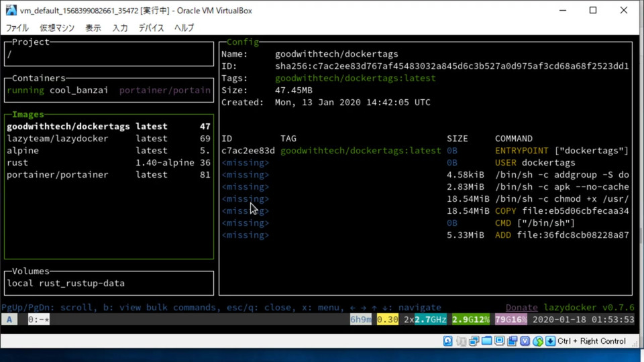Click the Donate link
This screenshot has width=644, height=362.
(522, 308)
